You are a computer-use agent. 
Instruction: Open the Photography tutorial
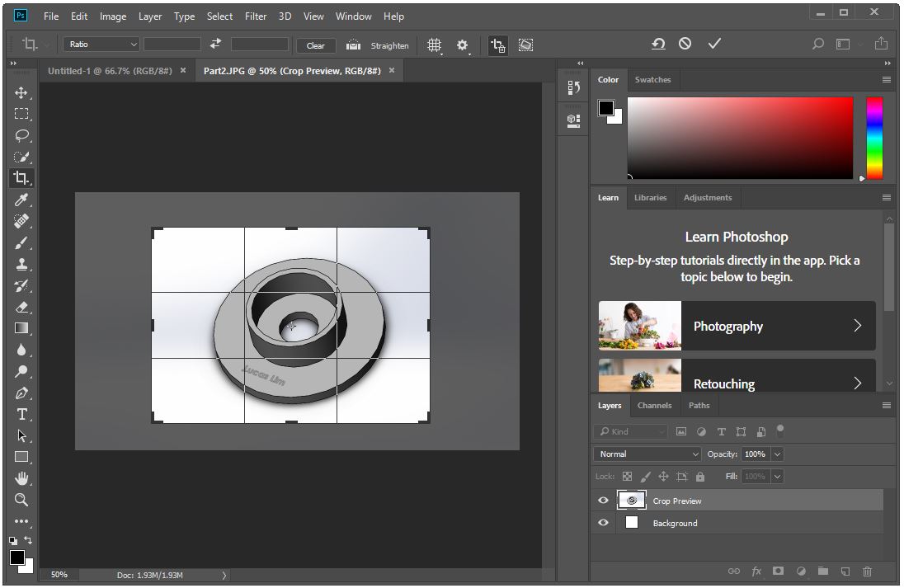click(x=737, y=326)
